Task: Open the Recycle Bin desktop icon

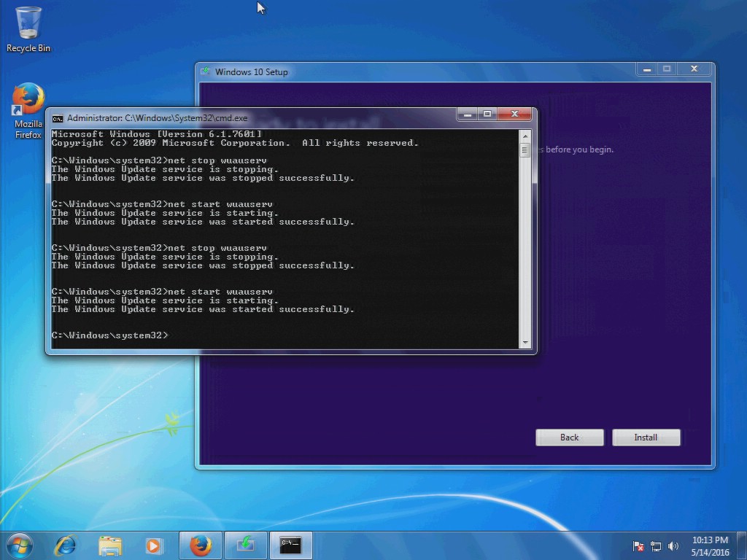Action: 28,29
